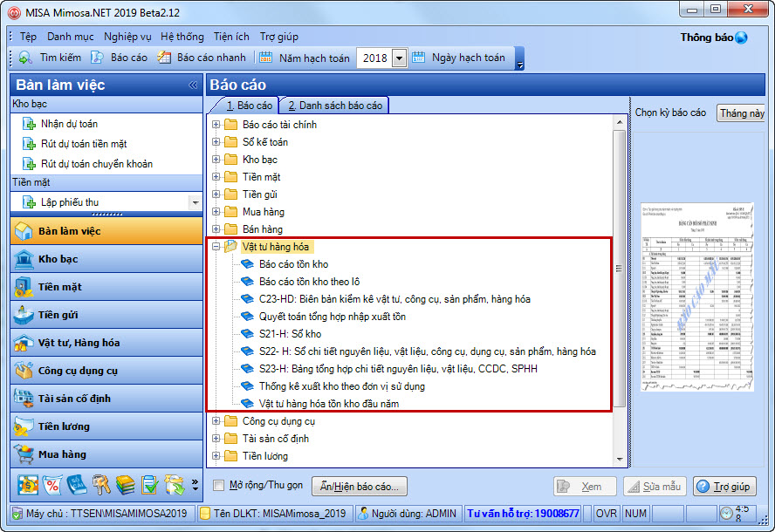
Task: Click the Thông báo globe icon
Action: click(741, 38)
